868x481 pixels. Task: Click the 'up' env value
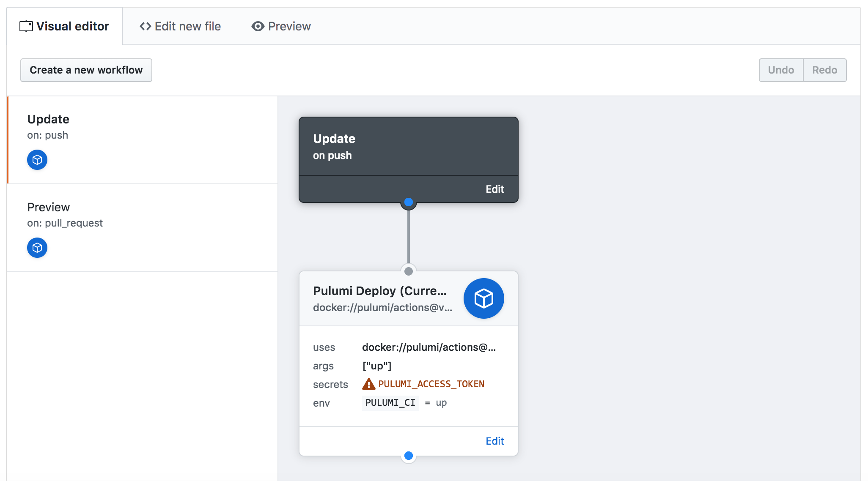[x=441, y=403]
